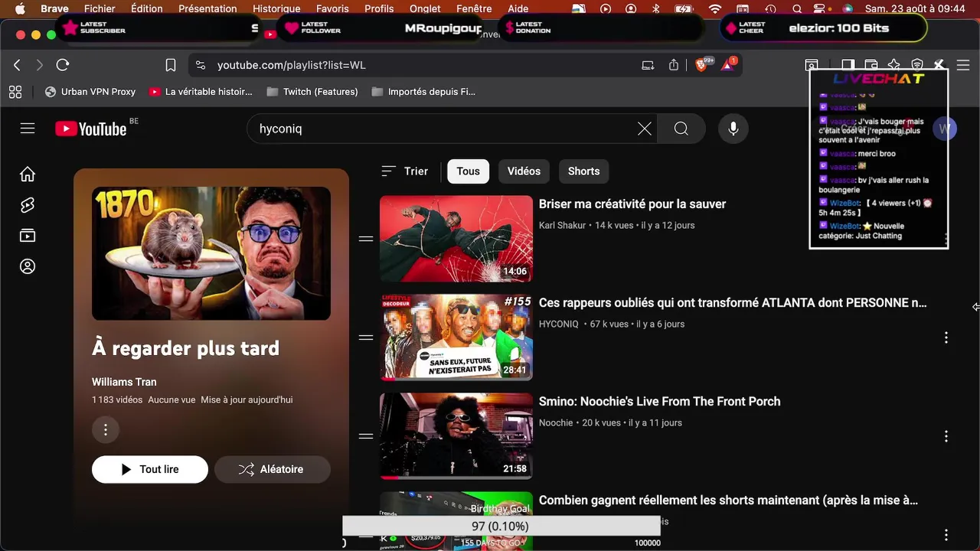The height and width of the screenshot is (551, 980).
Task: Open Leo AI sparkle icon
Action: coord(894,65)
